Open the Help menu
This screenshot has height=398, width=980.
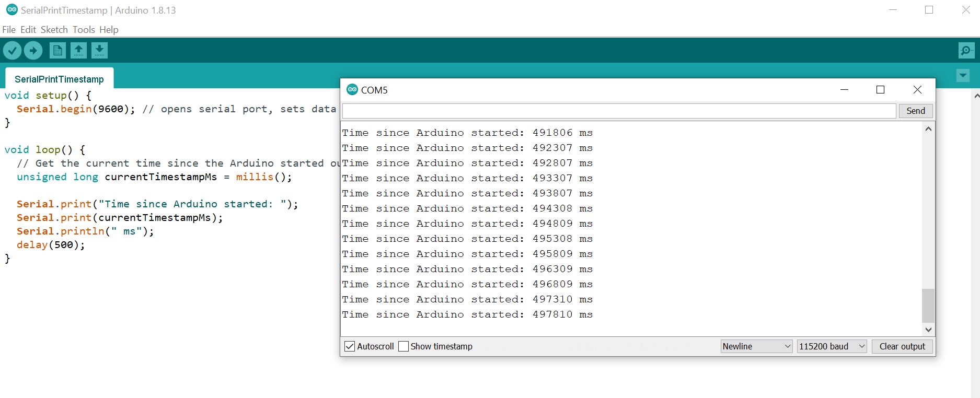pos(109,30)
